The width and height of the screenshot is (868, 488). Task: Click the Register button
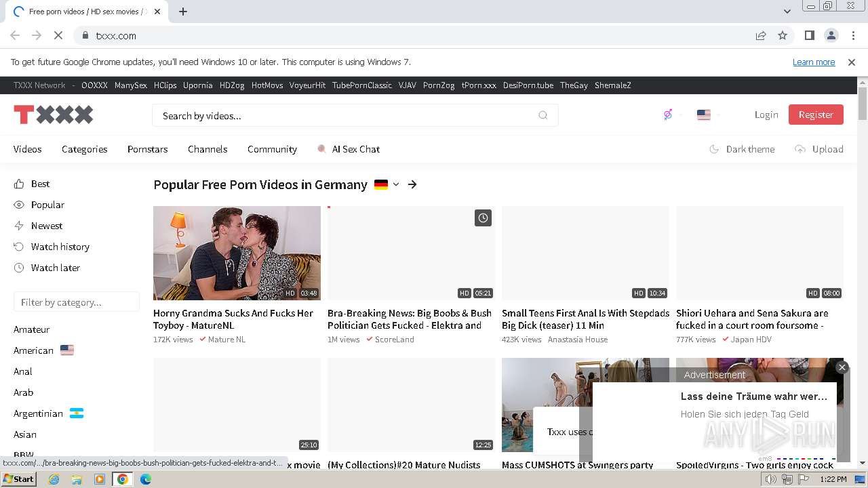[816, 115]
